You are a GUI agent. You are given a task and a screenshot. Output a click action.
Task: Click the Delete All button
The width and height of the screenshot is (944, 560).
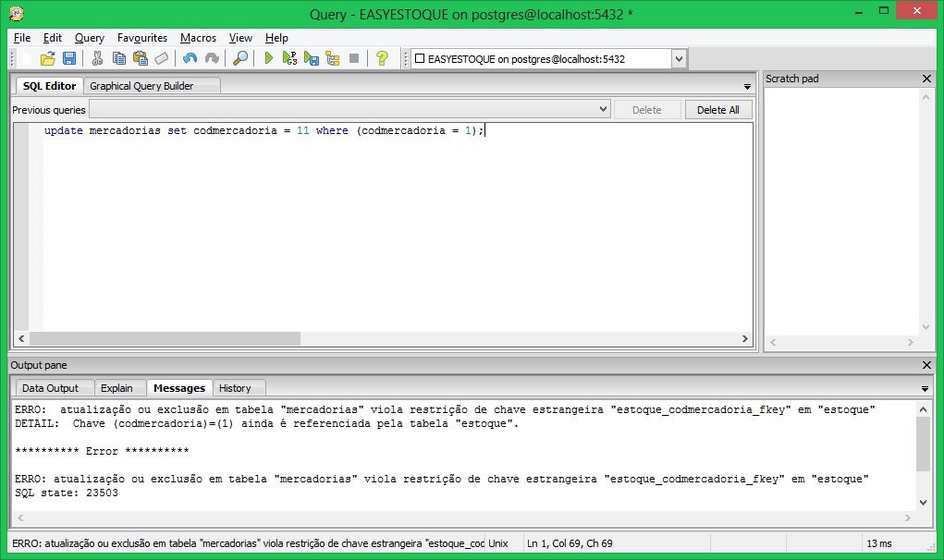(x=717, y=110)
